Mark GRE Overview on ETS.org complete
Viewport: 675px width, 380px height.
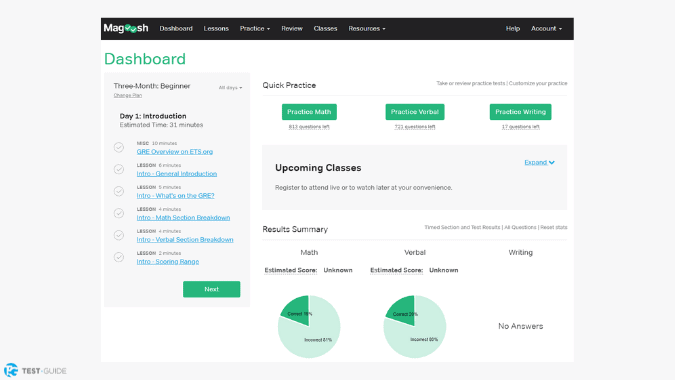(x=119, y=147)
